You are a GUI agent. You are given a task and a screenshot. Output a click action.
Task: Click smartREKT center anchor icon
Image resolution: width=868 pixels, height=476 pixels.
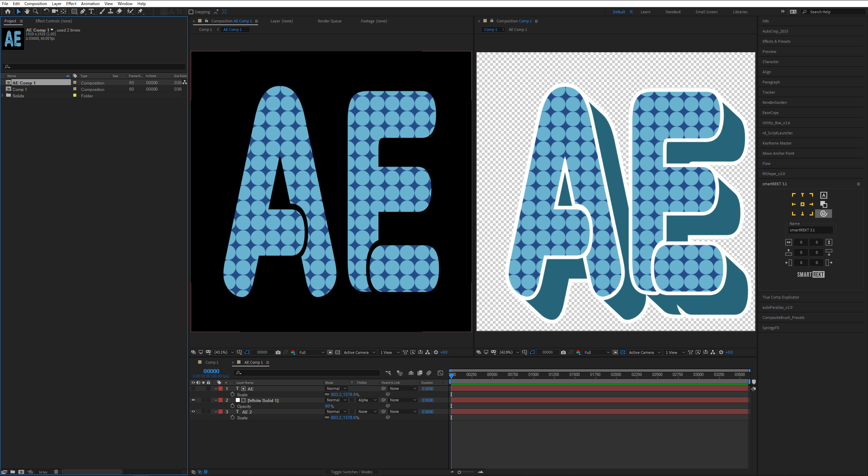tap(802, 204)
